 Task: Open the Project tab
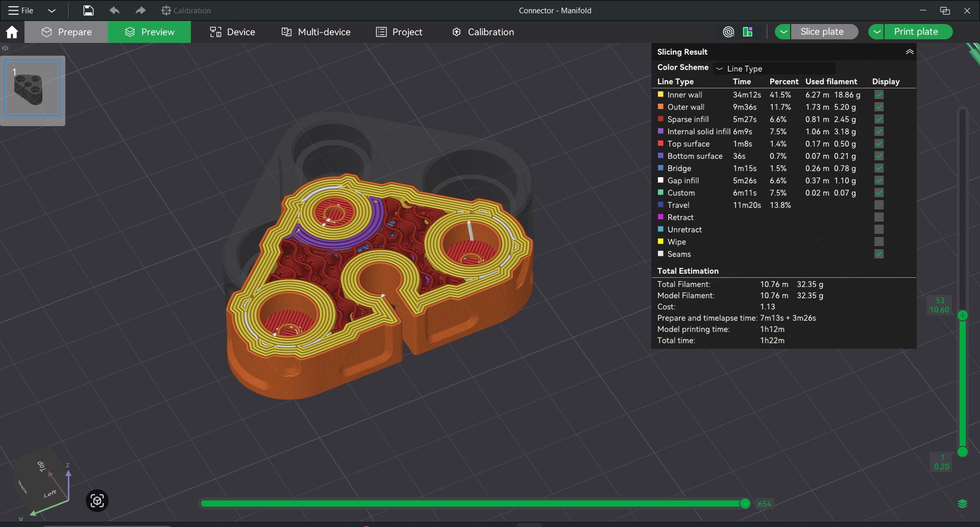coord(399,32)
